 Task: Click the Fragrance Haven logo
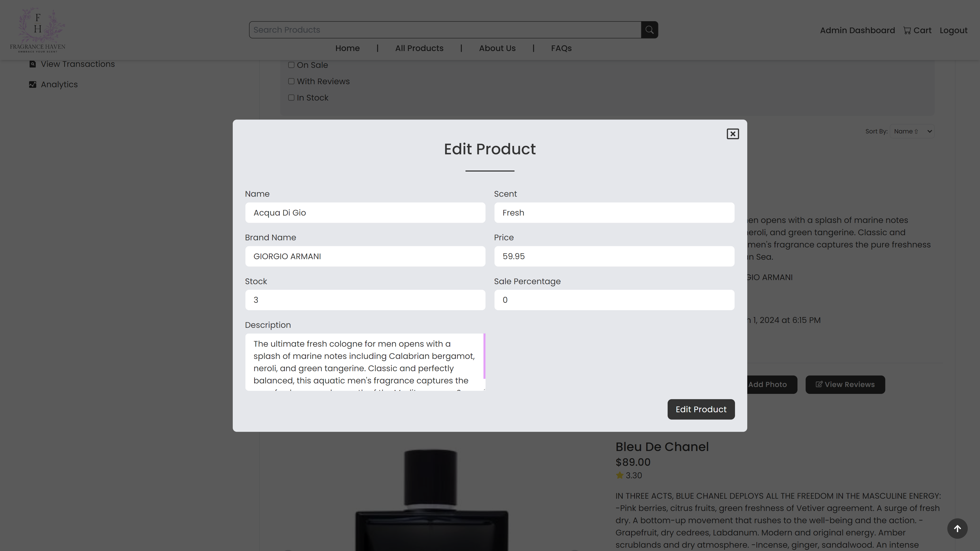tap(38, 30)
